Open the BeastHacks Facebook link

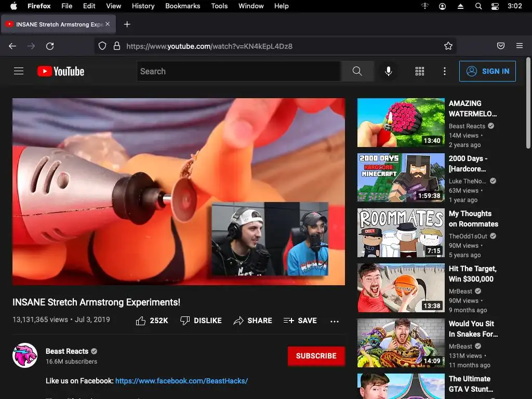coord(181,381)
